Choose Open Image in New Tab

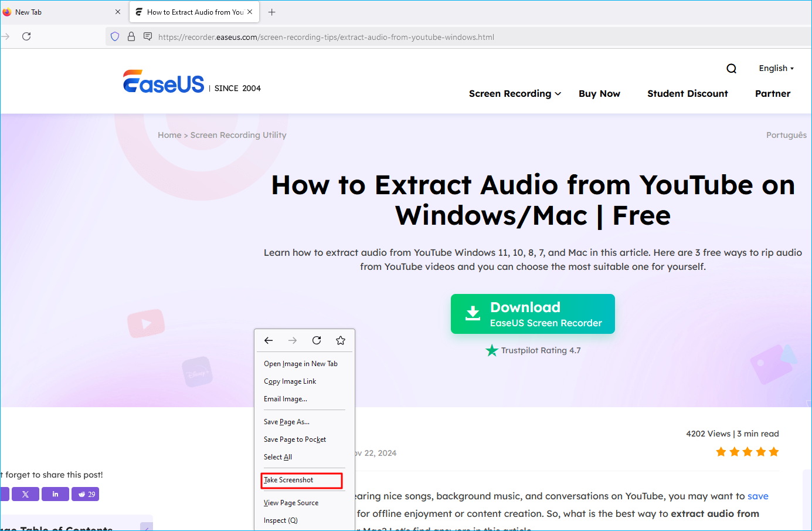[x=301, y=364]
